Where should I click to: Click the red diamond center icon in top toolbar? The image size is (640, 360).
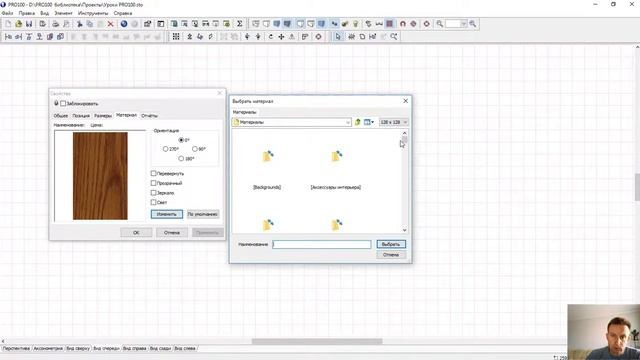[427, 24]
